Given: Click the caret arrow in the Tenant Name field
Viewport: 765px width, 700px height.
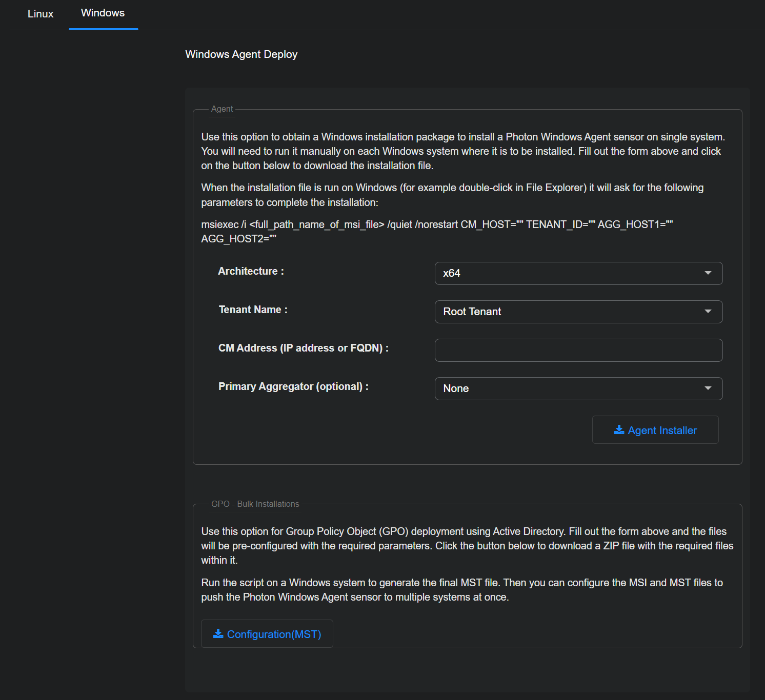Looking at the screenshot, I should pyautogui.click(x=708, y=312).
